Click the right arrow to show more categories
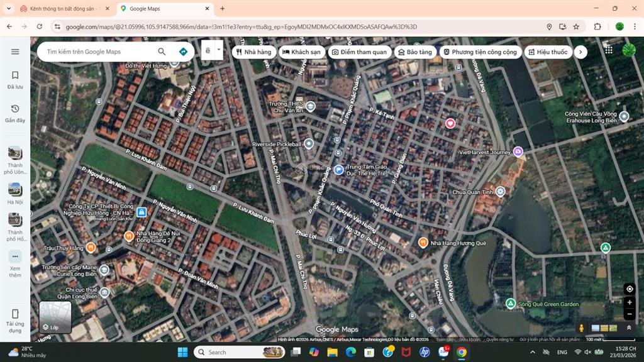 coord(580,52)
